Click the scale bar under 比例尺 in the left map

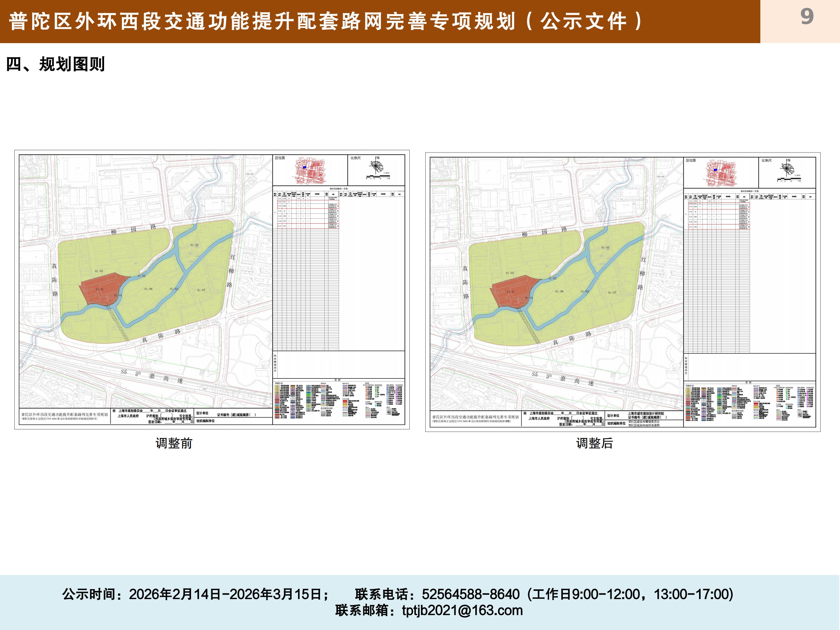pyautogui.click(x=378, y=177)
